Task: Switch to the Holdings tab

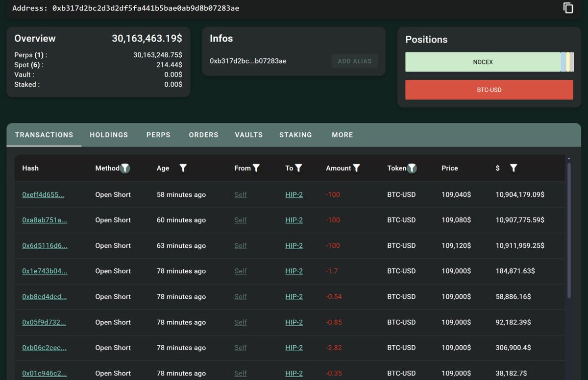Action: coord(109,135)
